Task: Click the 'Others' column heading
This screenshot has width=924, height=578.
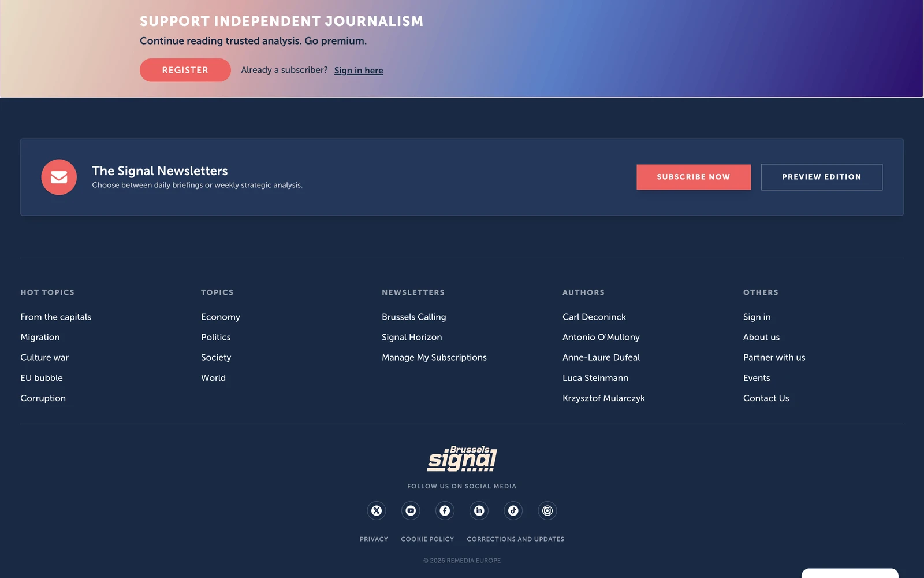Action: (761, 292)
